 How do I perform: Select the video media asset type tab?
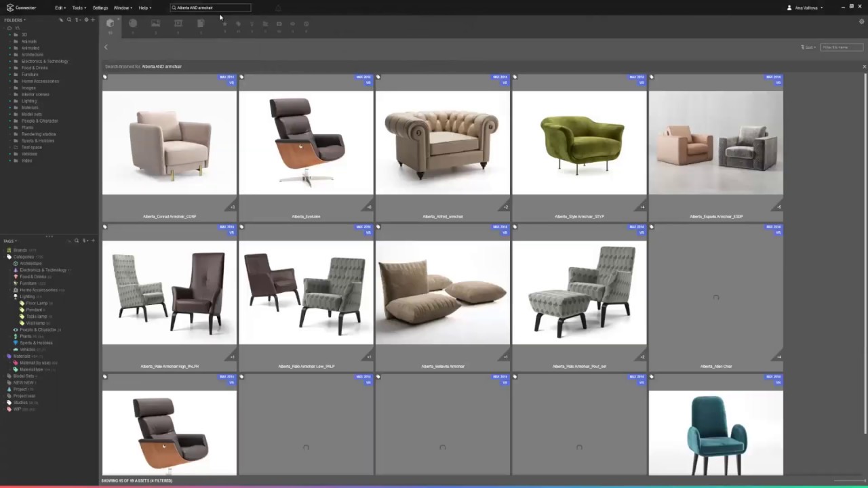coord(178,23)
